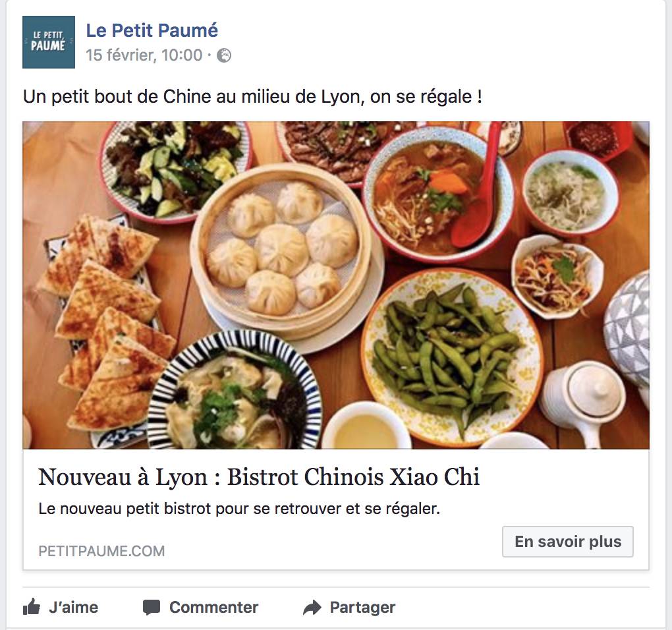Click the Commenter speech bubble icon
This screenshot has width=672, height=630.
(152, 608)
